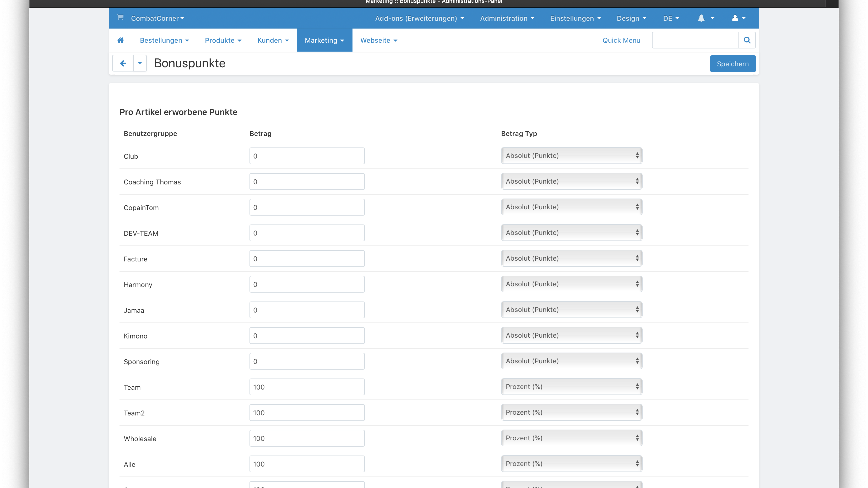The image size is (868, 488).
Task: Click the Betrag field for Kimono
Action: tap(307, 336)
